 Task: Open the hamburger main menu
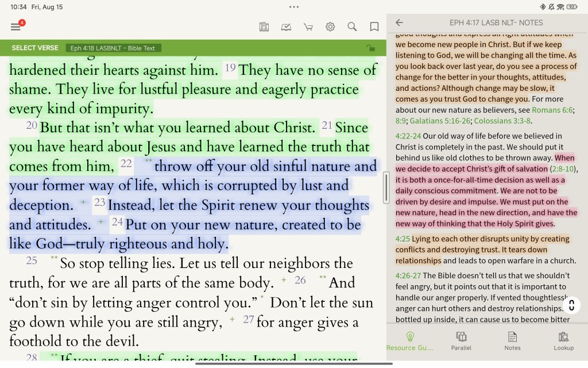coord(16,27)
